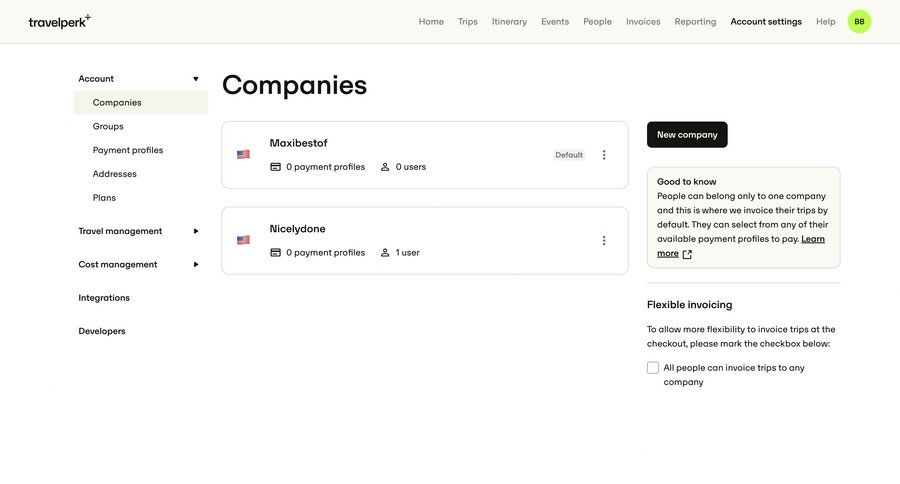The width and height of the screenshot is (900, 484).
Task: Click external link icon next to Learn more
Action: click(687, 254)
